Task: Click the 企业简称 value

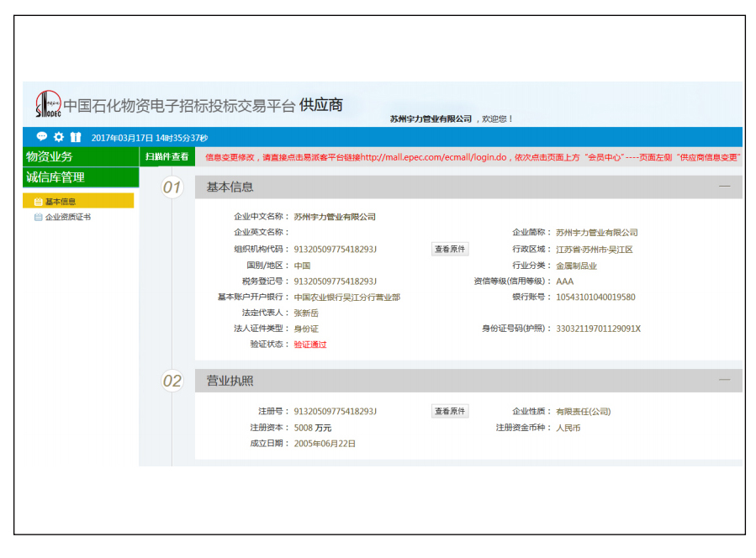Action: pyautogui.click(x=597, y=233)
